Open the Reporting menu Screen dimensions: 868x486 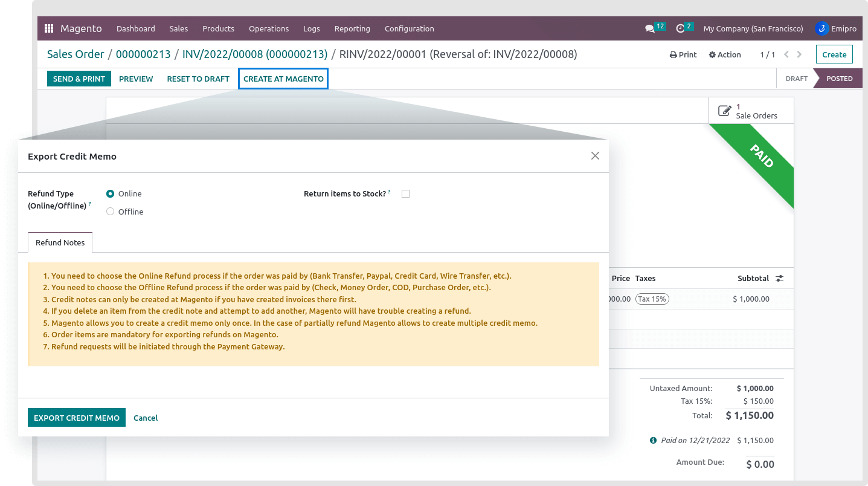click(352, 28)
